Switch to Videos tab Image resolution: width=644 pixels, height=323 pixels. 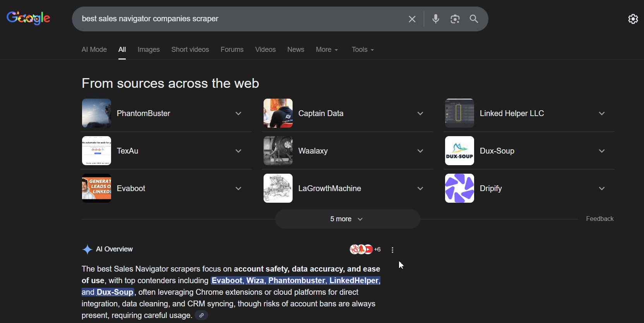click(265, 50)
